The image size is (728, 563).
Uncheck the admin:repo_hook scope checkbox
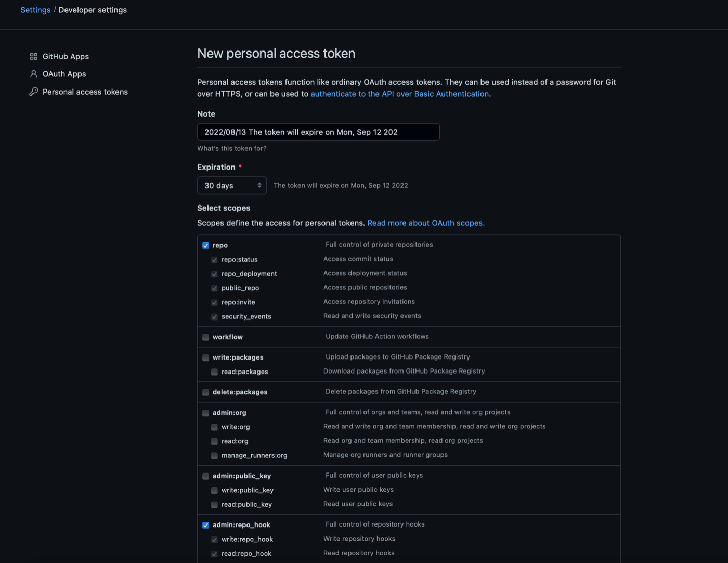(x=206, y=525)
